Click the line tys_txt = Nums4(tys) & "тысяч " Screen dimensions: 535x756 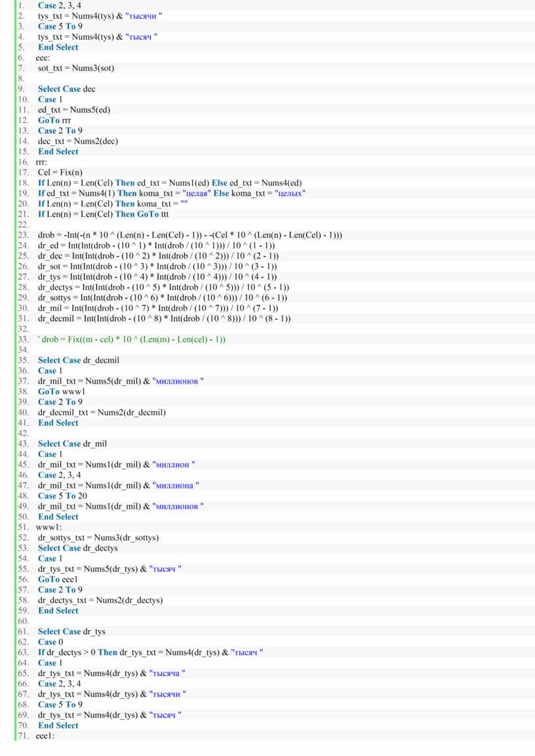click(98, 37)
